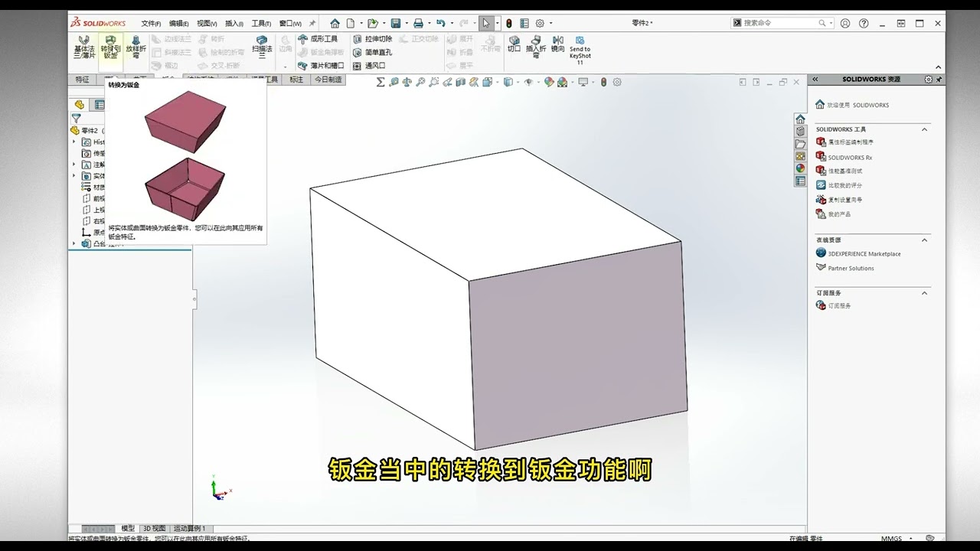Select the Simple Hole tool (简单直孔)

(372, 52)
